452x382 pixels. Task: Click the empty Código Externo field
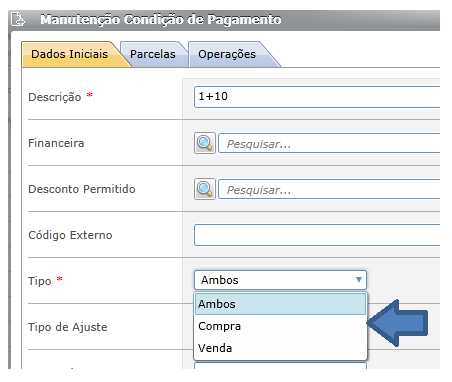point(317,235)
